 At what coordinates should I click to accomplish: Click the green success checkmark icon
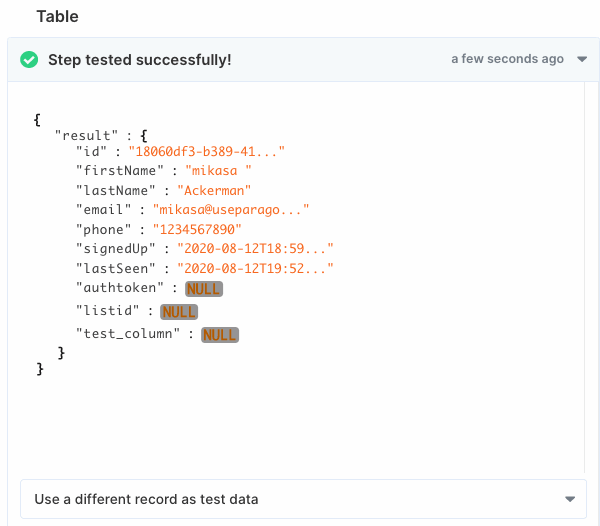pos(29,60)
